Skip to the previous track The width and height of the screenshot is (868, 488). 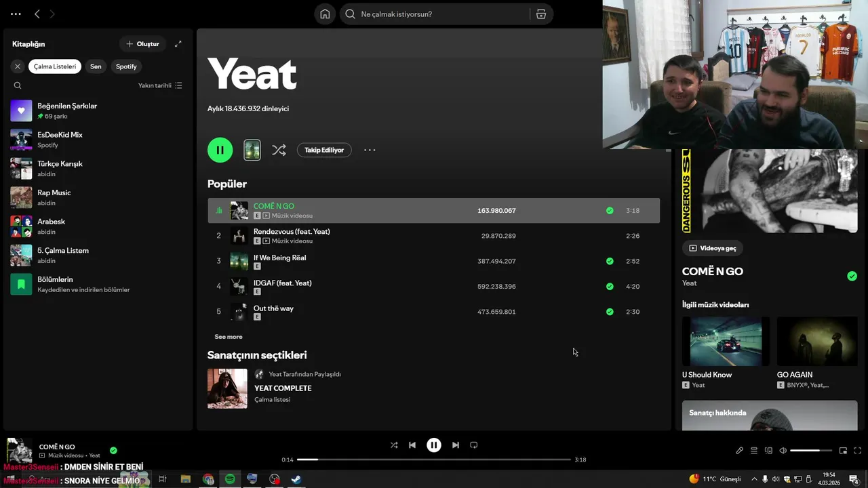412,445
